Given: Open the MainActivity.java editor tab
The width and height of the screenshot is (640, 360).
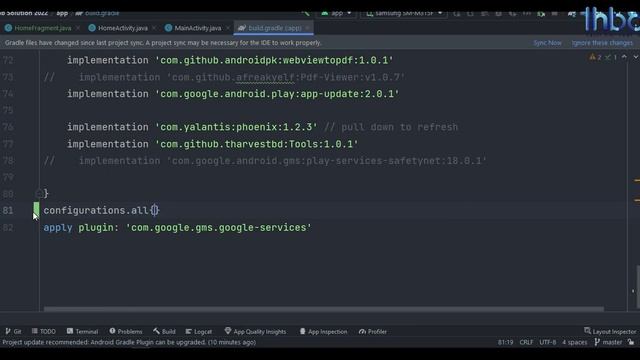Looking at the screenshot, I should click(x=198, y=28).
